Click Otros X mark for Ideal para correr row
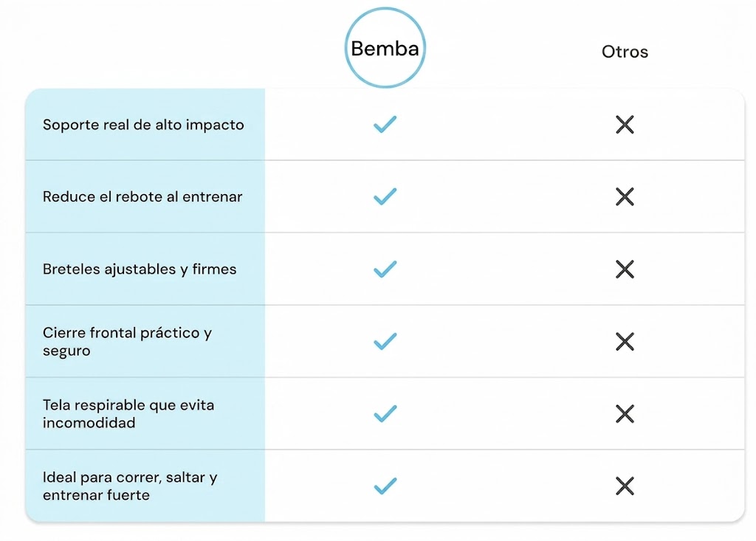756x541 pixels. point(625,486)
